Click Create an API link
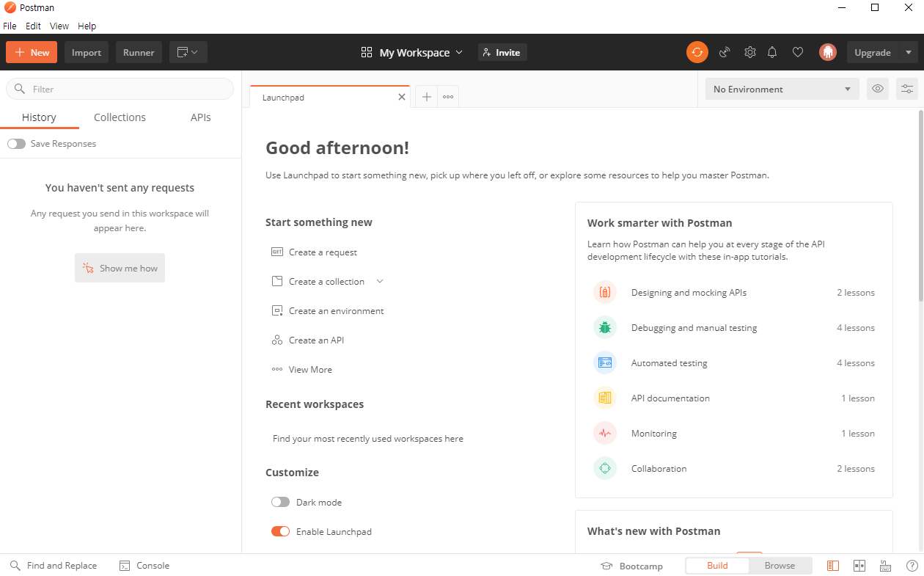 pos(316,340)
